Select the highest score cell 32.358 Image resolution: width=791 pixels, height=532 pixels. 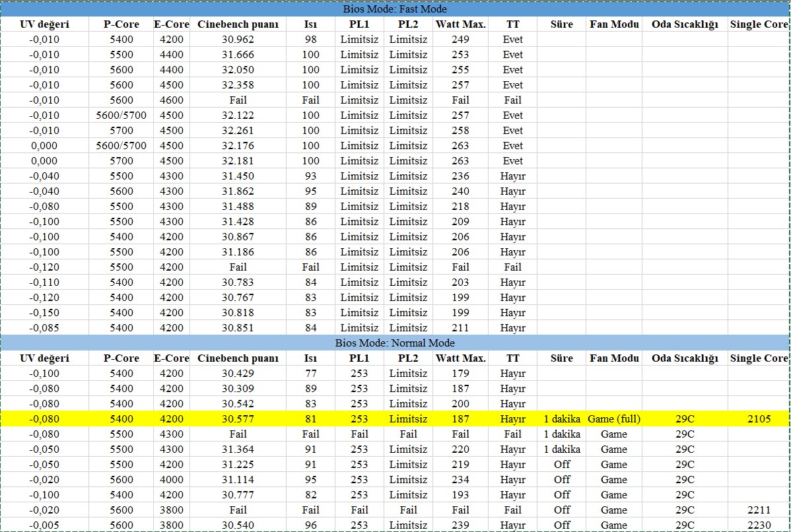point(238,84)
